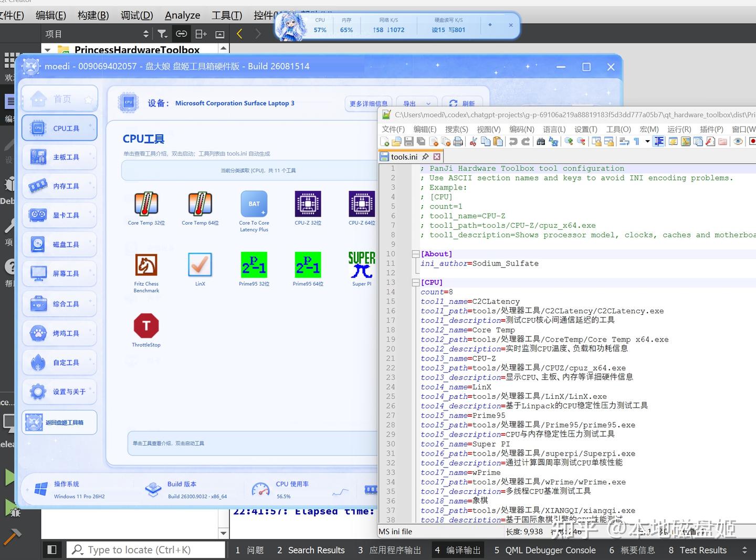Click the project tree scrollbar down arrow
756x560 pixels.
pos(224,533)
